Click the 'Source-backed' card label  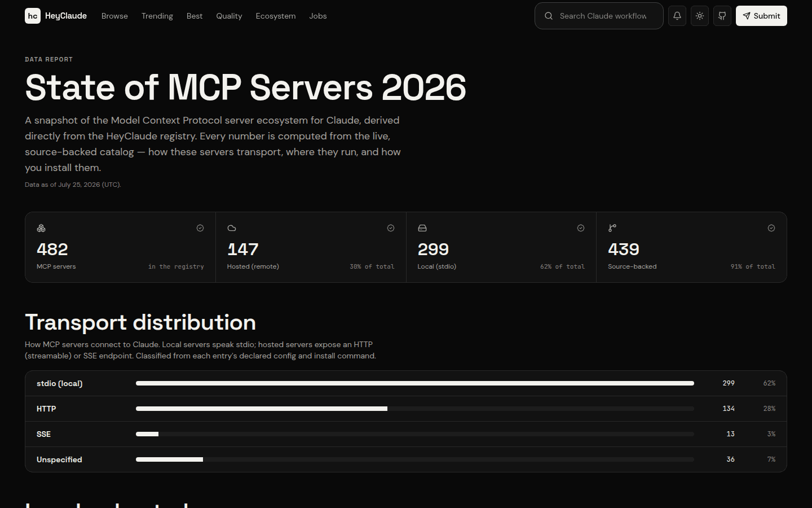(632, 266)
